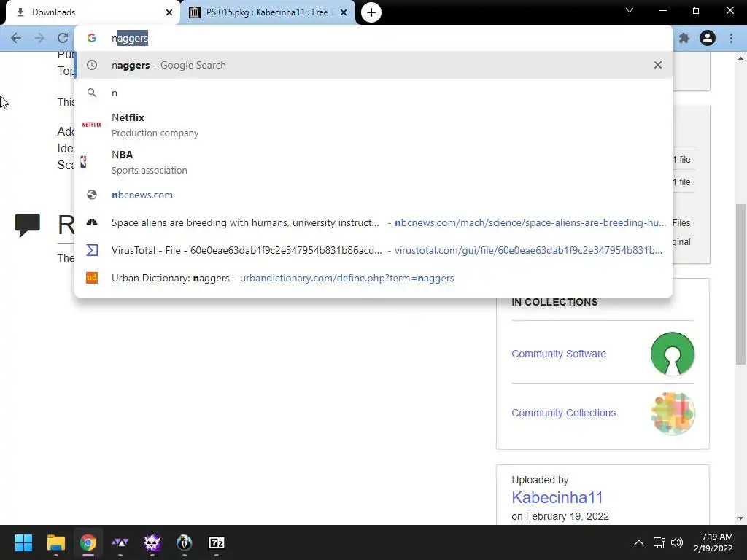The height and width of the screenshot is (560, 747).
Task: Click the Community Software green logo thumbnail
Action: pos(673,354)
